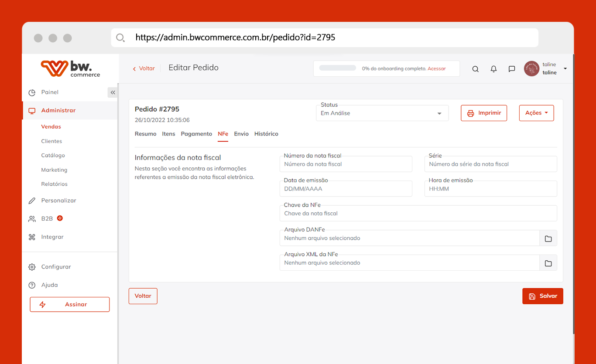Open the chat messages icon
The width and height of the screenshot is (596, 364).
point(512,69)
